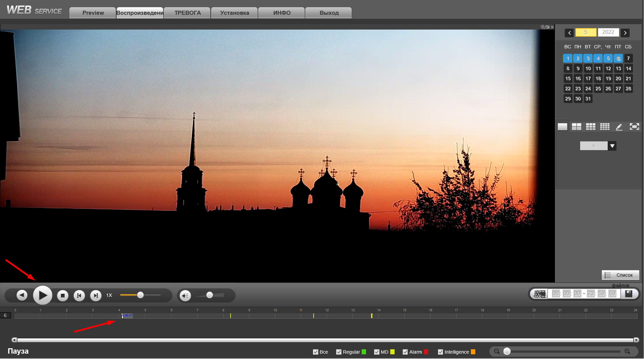This screenshot has height=359, width=644.
Task: Select day 31 in the calendar
Action: 588,99
